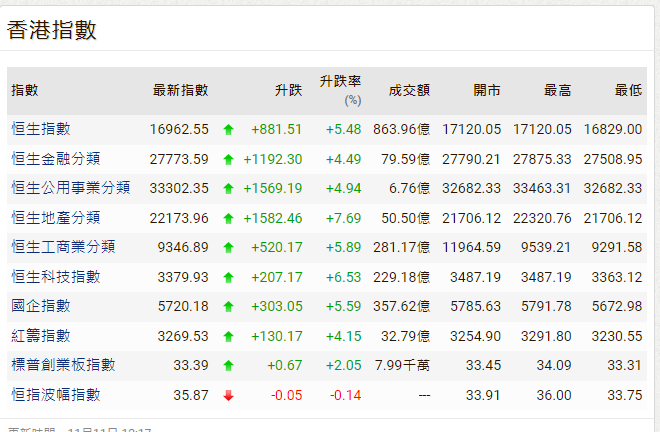Click the 恒生公用事業分類 link
Viewport: 660px width, 432px height.
click(71, 187)
